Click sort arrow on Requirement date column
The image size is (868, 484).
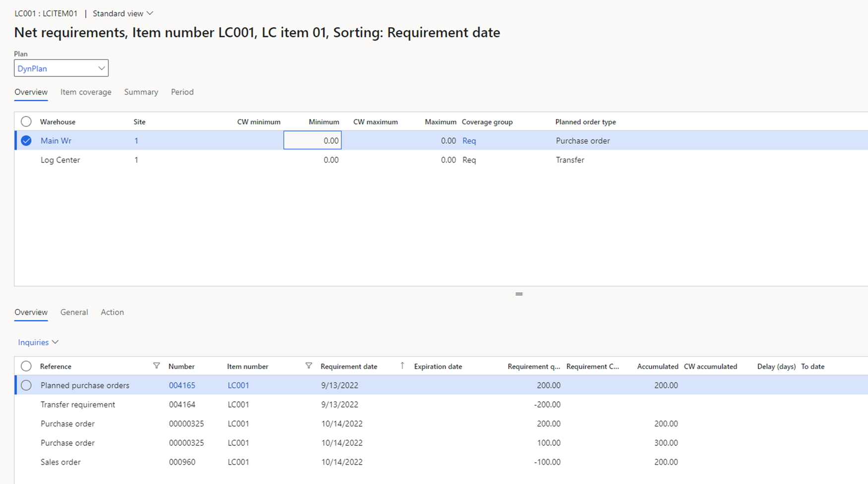pyautogui.click(x=402, y=366)
